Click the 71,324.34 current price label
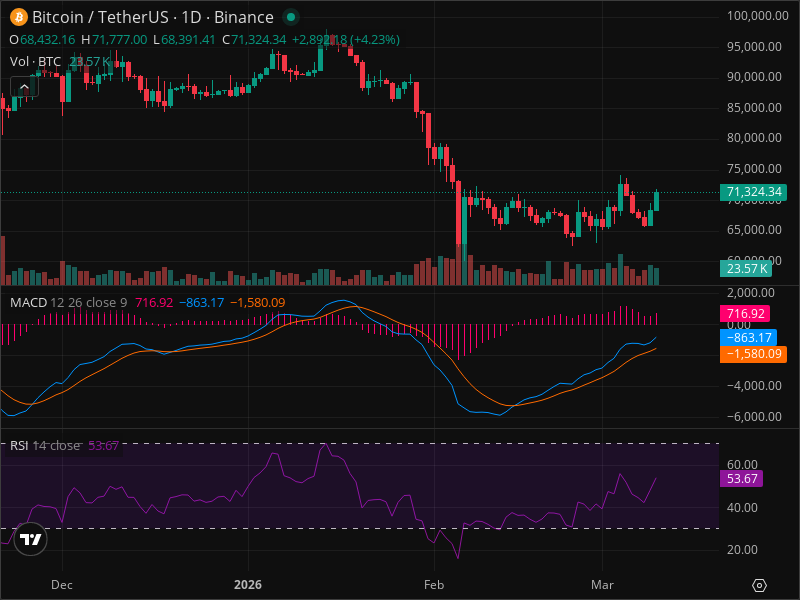Viewport: 800px width, 600px height. pos(753,192)
